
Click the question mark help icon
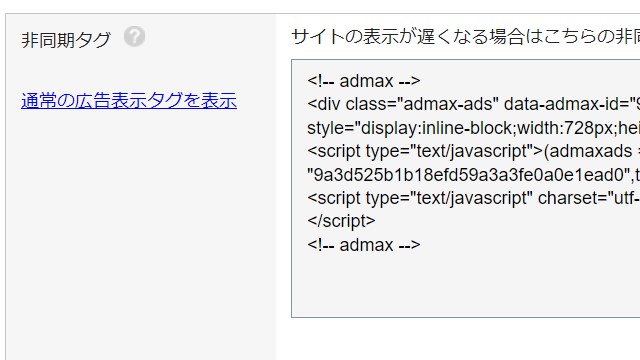(134, 36)
